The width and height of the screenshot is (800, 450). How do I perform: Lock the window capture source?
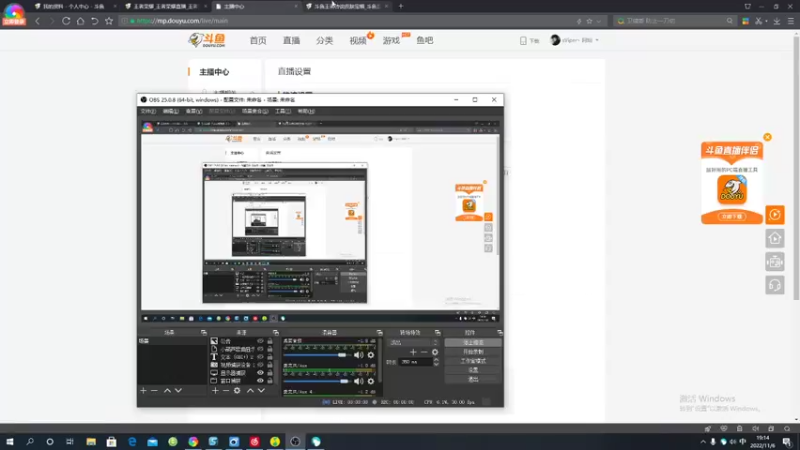click(270, 381)
